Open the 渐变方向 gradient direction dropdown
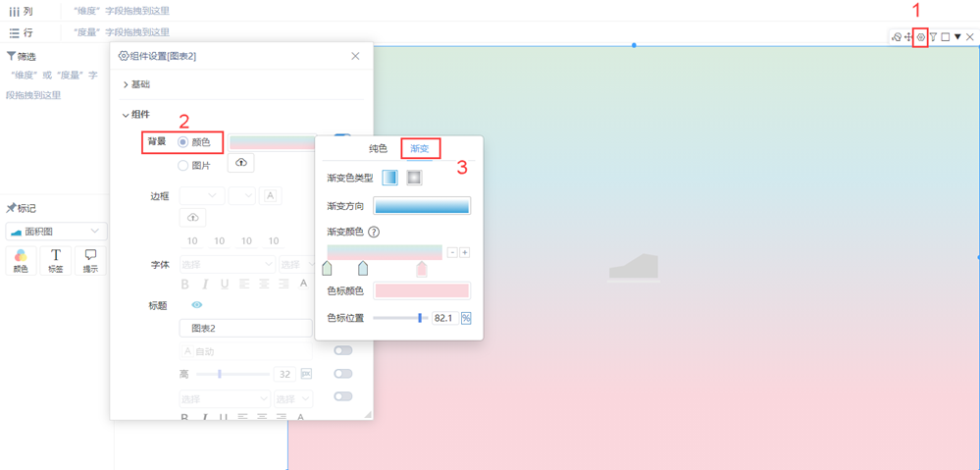The width and height of the screenshot is (980, 470). coord(422,206)
